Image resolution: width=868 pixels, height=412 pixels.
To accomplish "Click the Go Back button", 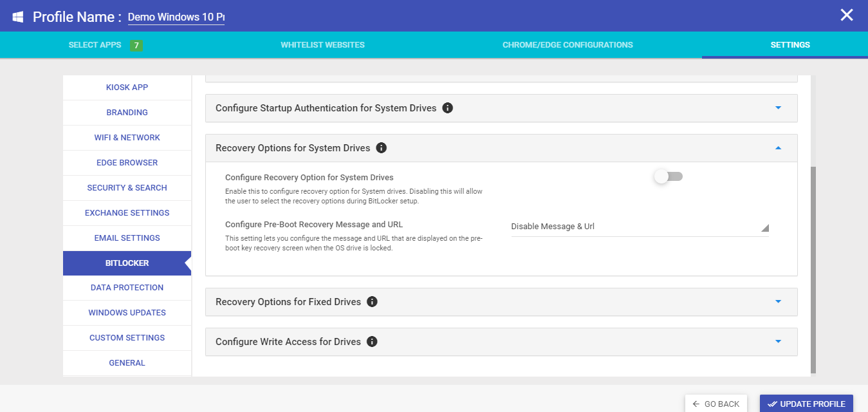I will [716, 404].
